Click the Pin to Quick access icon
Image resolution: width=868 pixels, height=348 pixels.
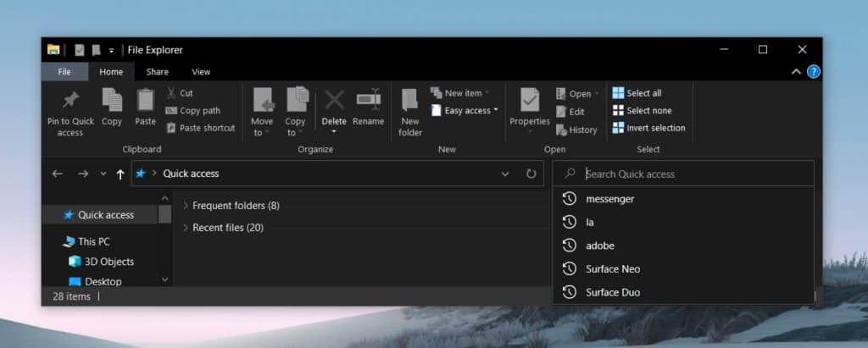point(70,101)
